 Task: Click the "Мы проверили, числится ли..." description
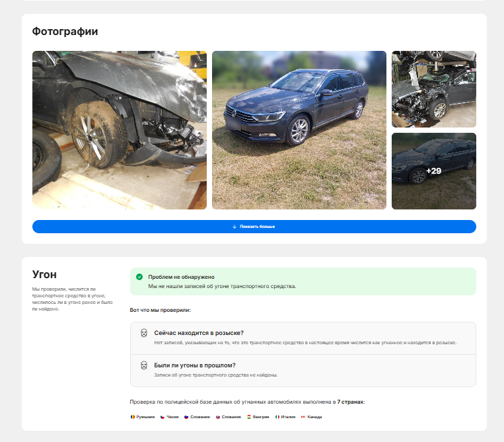(x=72, y=299)
